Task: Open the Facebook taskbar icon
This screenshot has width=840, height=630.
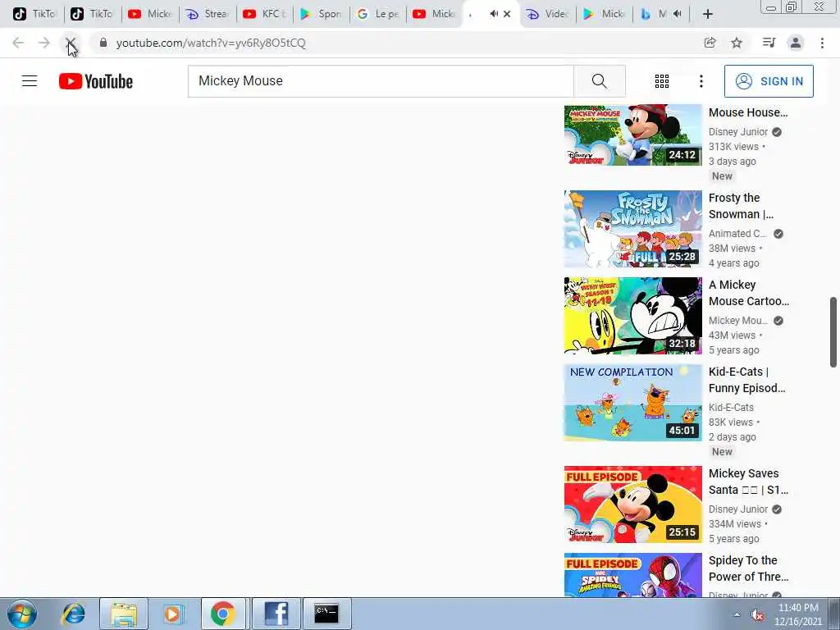Action: 276,614
